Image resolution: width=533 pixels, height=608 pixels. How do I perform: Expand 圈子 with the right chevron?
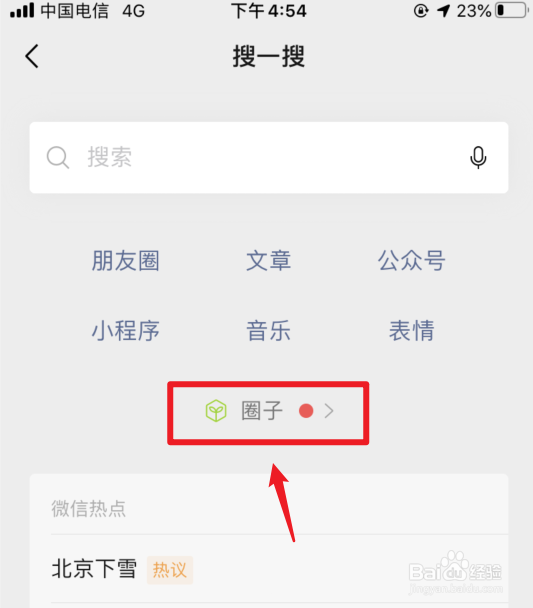point(329,411)
